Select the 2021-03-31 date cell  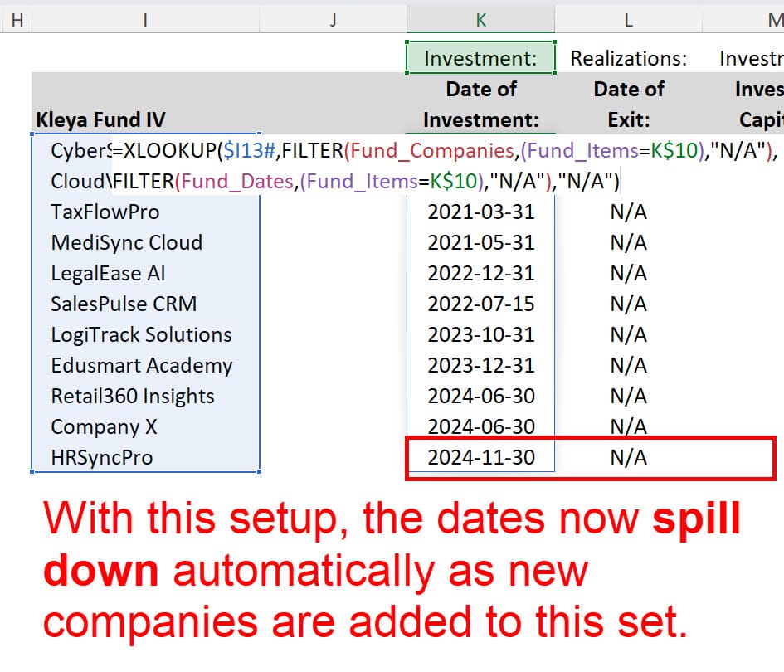click(480, 212)
